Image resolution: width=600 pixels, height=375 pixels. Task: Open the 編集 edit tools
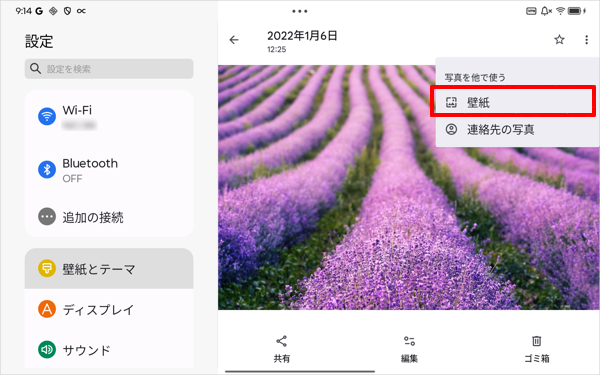click(x=409, y=349)
